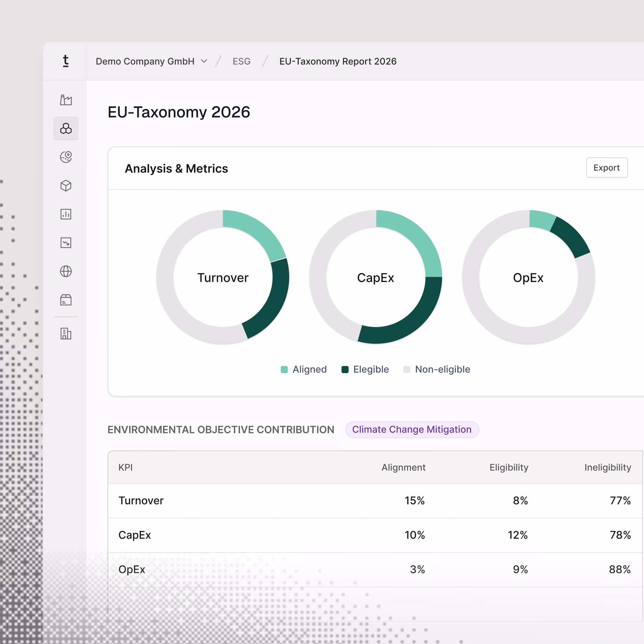Open the globe sidebar icon
Viewport: 644px width, 644px height.
click(x=66, y=271)
